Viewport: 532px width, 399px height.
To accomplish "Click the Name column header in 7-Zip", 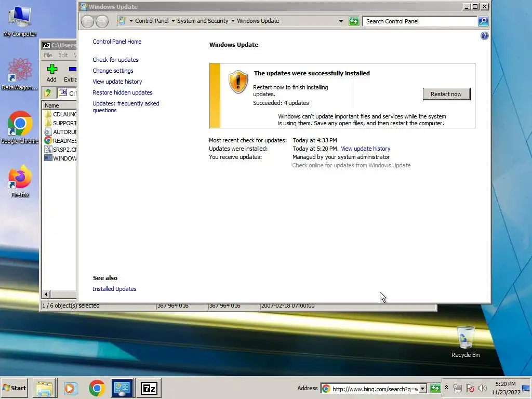I will pyautogui.click(x=60, y=105).
